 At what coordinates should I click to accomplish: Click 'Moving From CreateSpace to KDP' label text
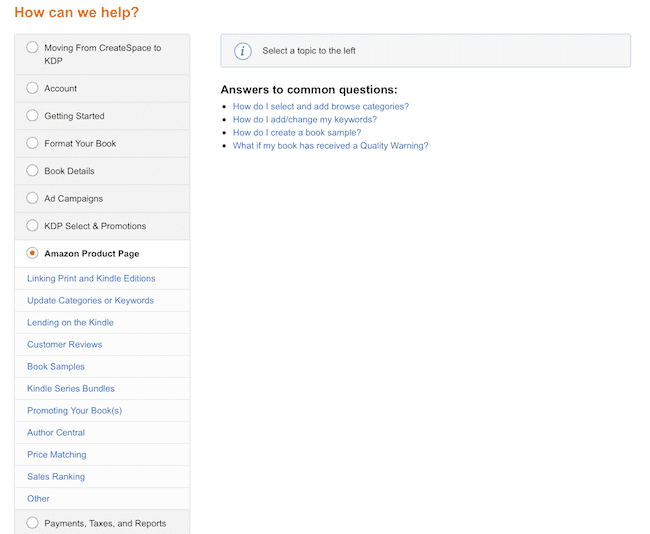click(x=102, y=54)
